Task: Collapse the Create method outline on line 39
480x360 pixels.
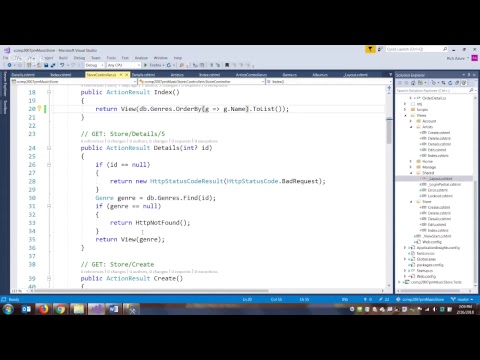Action: point(49,278)
